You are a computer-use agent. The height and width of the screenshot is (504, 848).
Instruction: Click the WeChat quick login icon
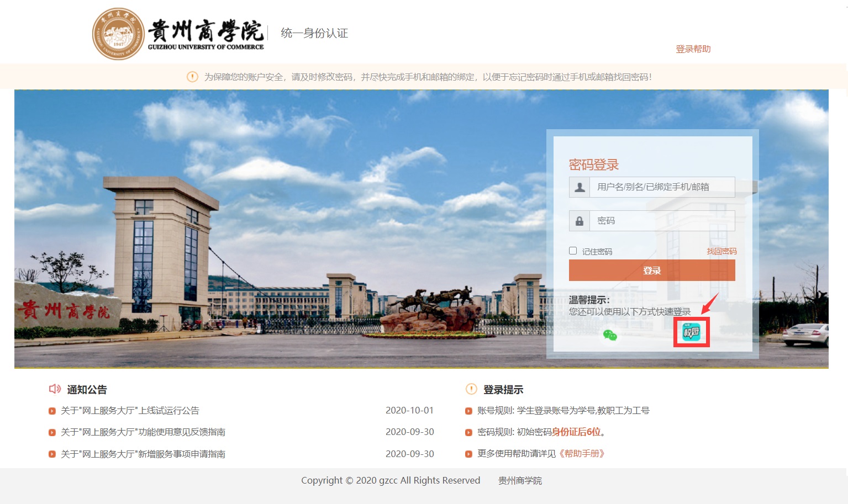tap(610, 335)
